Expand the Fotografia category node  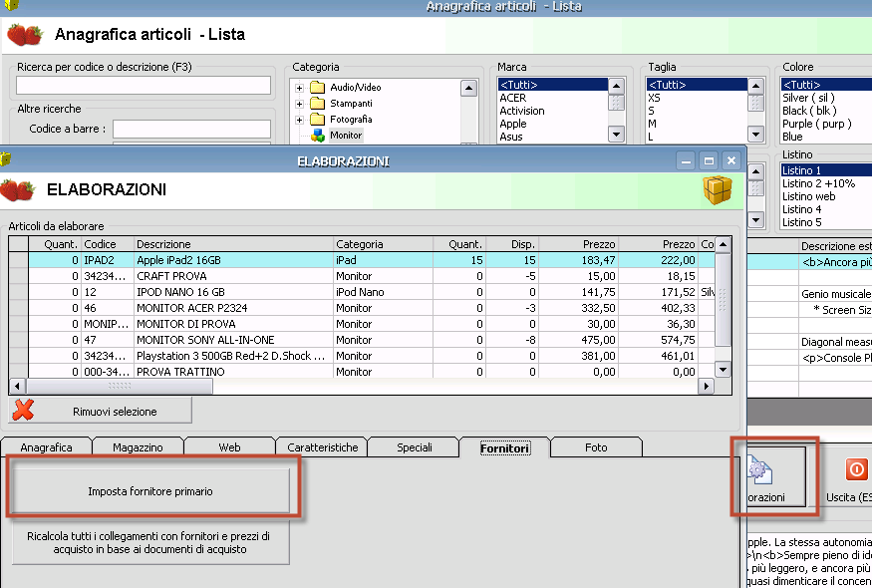click(x=299, y=120)
